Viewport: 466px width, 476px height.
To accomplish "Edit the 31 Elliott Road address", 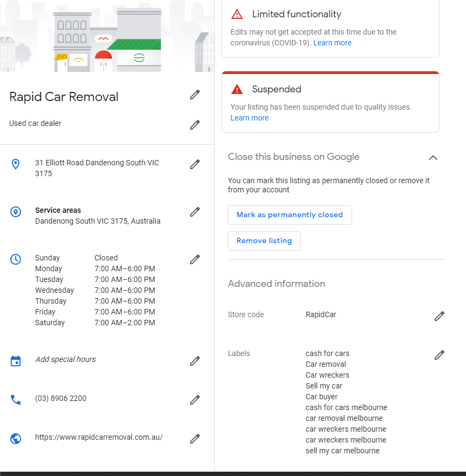I will [x=195, y=164].
